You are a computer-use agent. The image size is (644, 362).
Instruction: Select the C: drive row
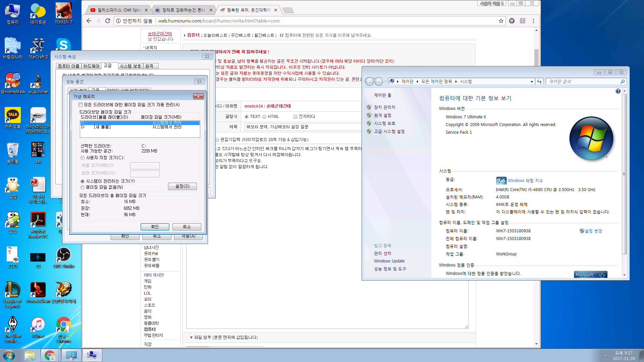140,123
